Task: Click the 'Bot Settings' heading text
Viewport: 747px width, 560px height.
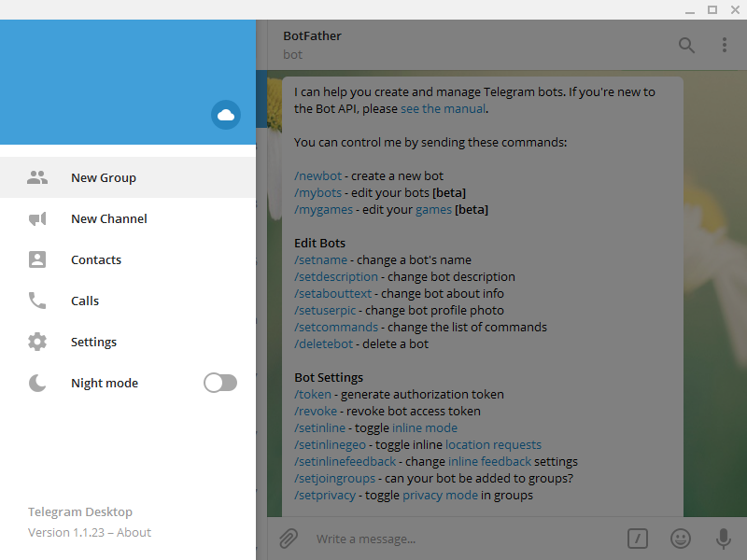Action: tap(329, 378)
